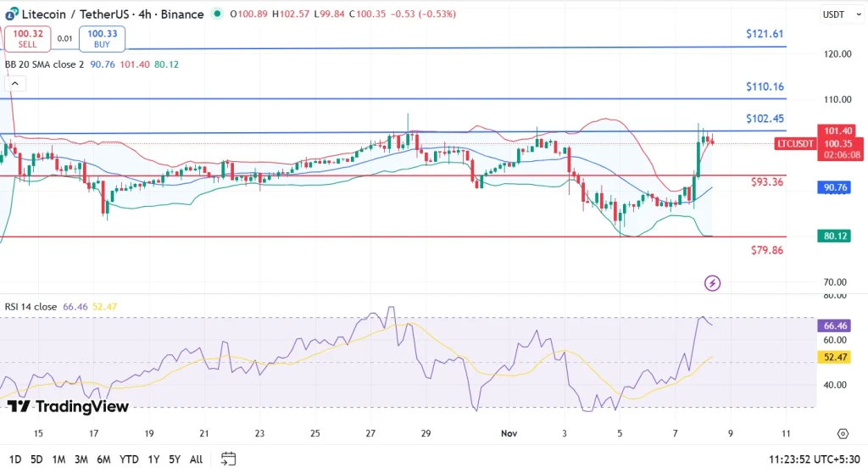Click the LTCUSDT price label tag
The width and height of the screenshot is (868, 473).
point(795,144)
